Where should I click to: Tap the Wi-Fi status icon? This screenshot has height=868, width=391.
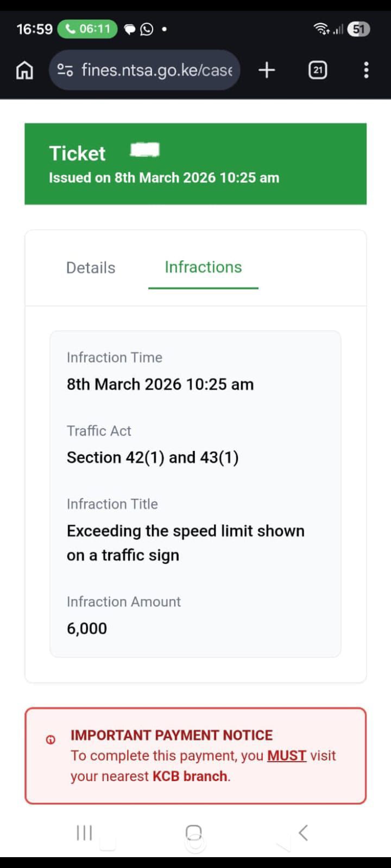coord(321,29)
